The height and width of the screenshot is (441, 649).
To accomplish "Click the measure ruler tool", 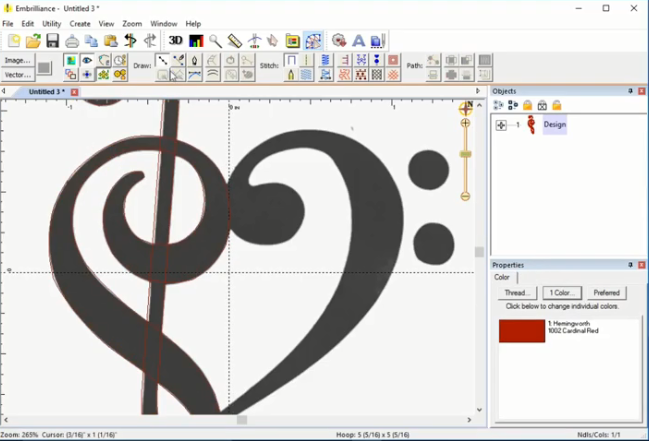I will point(234,41).
